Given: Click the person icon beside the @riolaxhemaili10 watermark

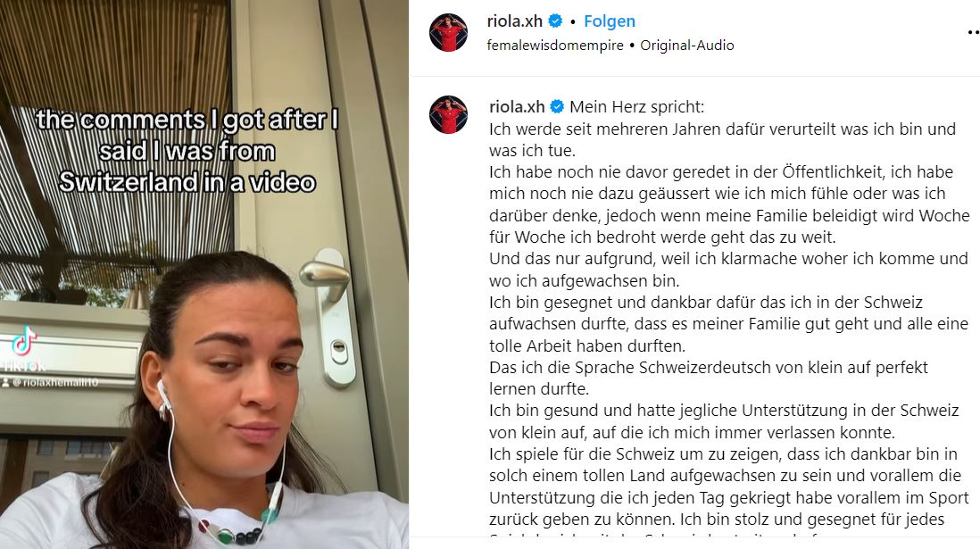Looking at the screenshot, I should (5, 382).
